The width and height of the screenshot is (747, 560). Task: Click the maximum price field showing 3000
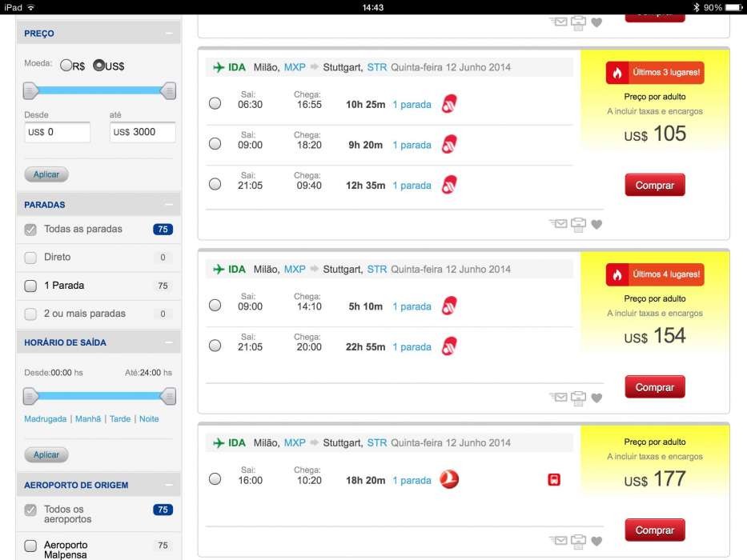pos(143,132)
